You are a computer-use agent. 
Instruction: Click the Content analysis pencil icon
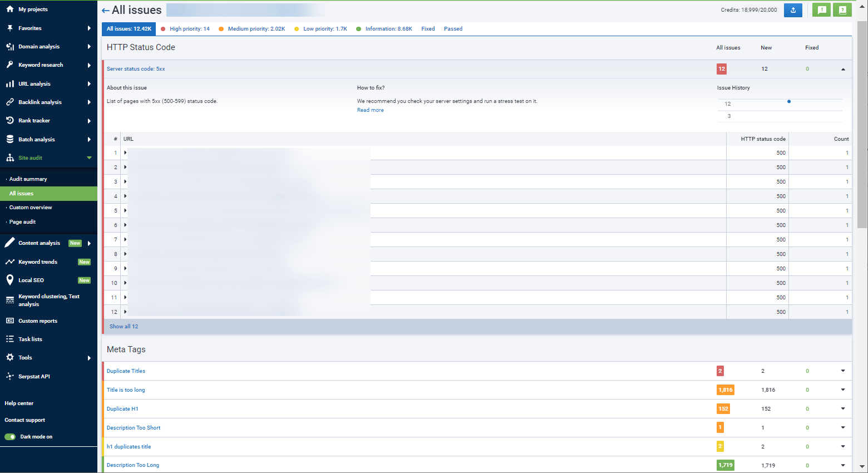[9, 243]
